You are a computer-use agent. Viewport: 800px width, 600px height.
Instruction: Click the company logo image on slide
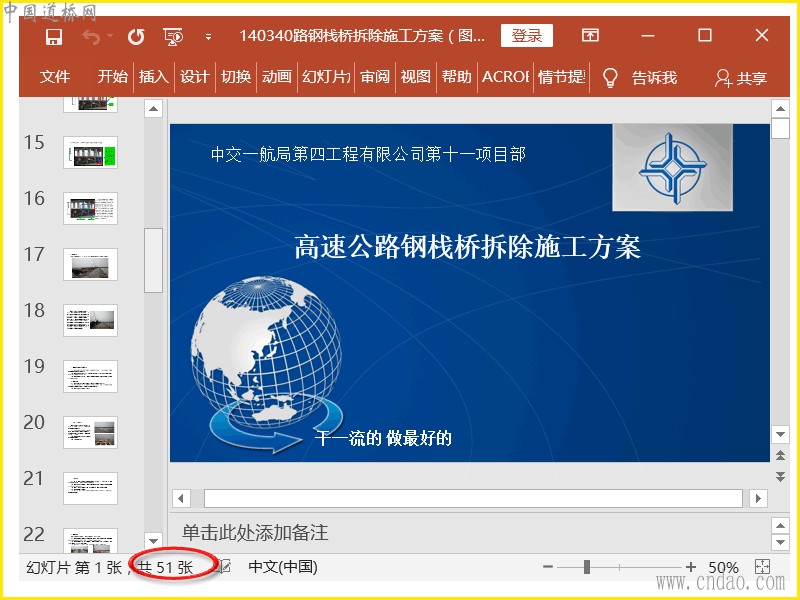click(672, 167)
